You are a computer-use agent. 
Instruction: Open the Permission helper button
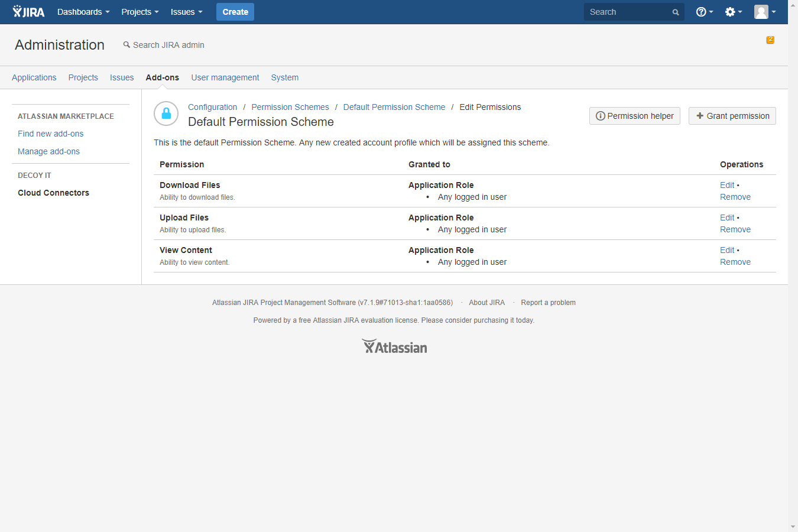tap(635, 116)
